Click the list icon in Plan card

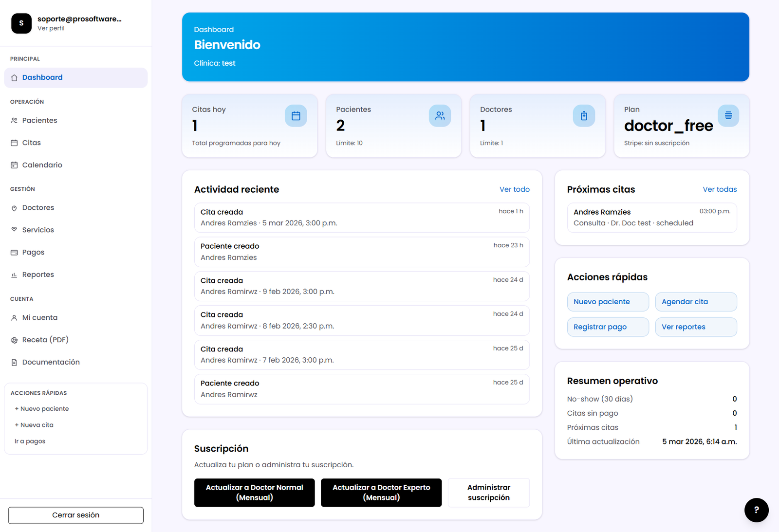[x=728, y=116]
